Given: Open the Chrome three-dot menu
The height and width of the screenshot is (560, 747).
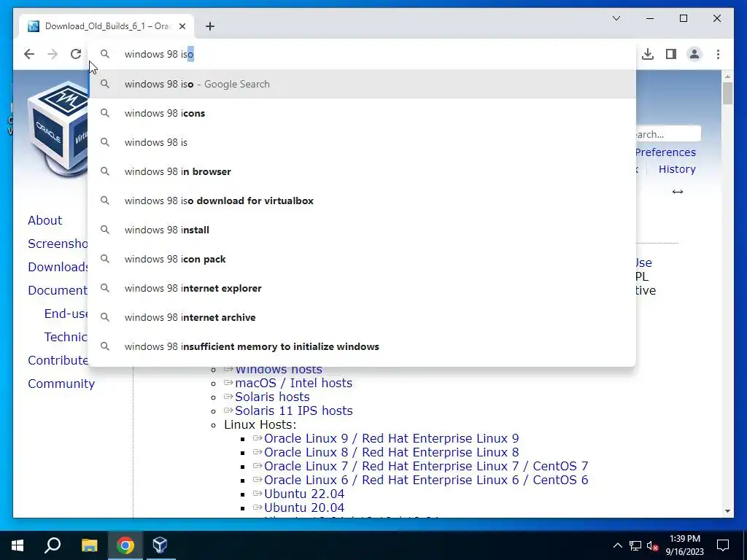Looking at the screenshot, I should click(x=718, y=54).
